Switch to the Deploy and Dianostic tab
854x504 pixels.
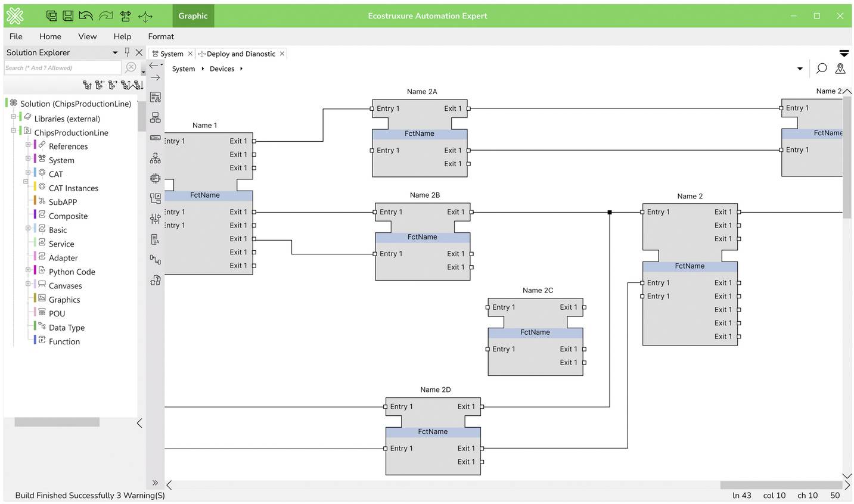241,54
